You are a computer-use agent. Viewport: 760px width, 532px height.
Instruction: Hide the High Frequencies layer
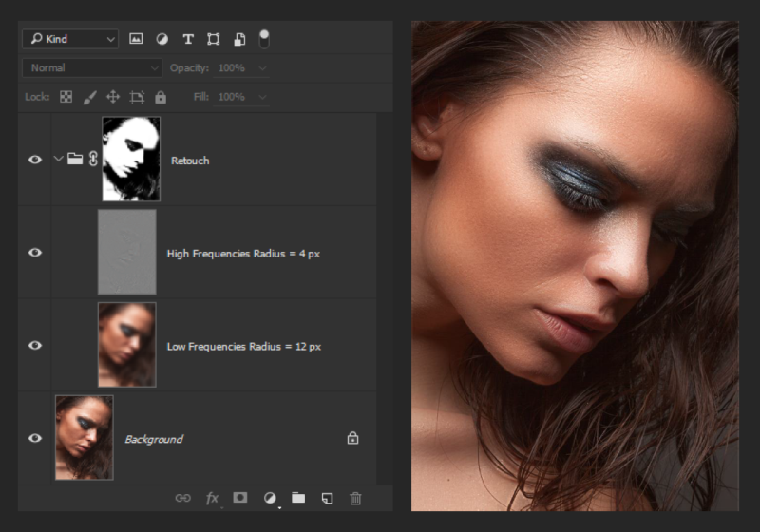coord(35,253)
